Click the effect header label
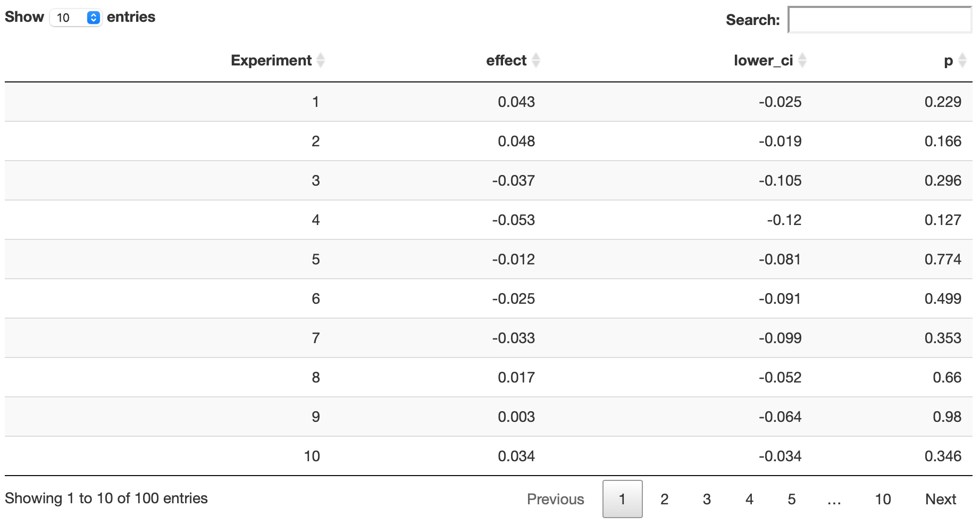The height and width of the screenshot is (524, 980). [x=506, y=61]
